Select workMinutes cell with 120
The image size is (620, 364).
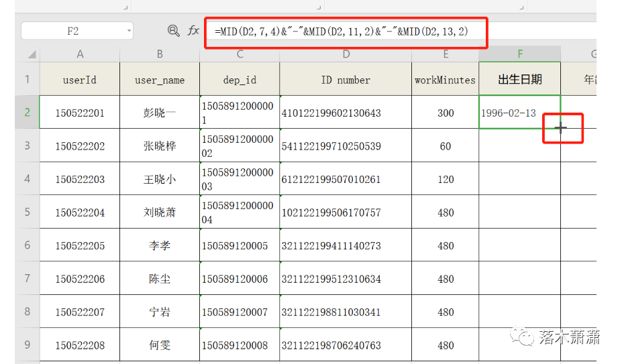pyautogui.click(x=446, y=179)
